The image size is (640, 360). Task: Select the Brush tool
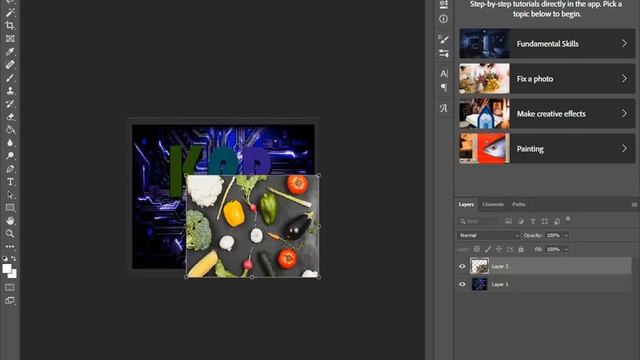pyautogui.click(x=10, y=78)
